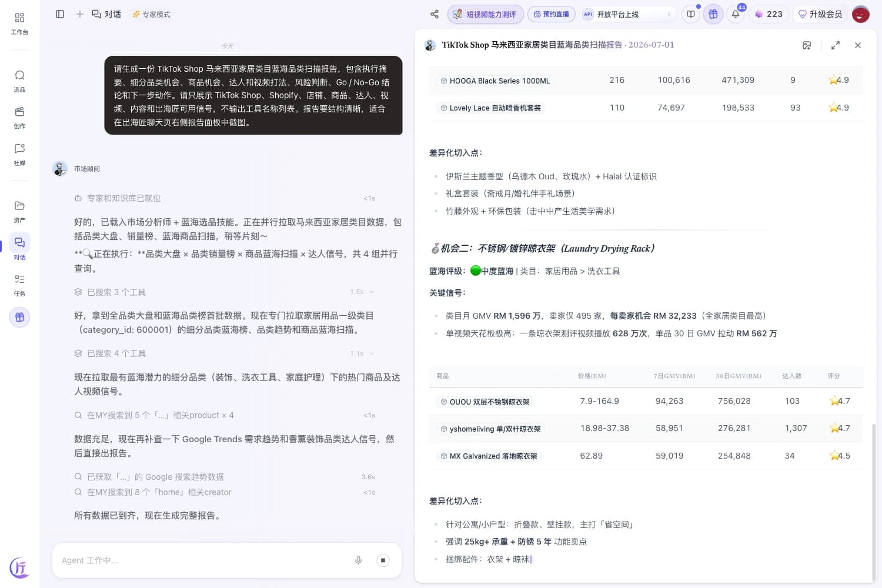Click 升级会员 to upgrade membership
Image resolution: width=882 pixels, height=588 pixels.
click(820, 14)
